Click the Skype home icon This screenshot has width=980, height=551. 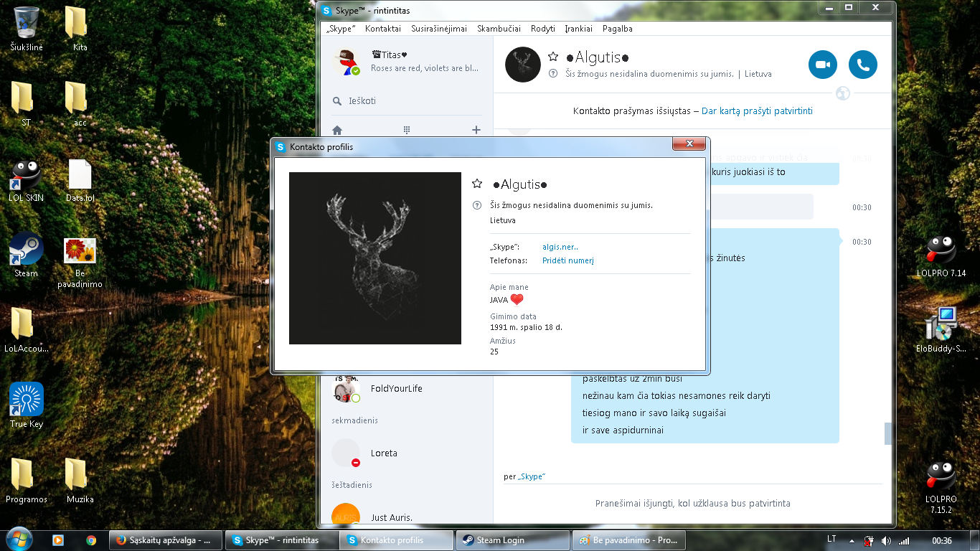[337, 130]
